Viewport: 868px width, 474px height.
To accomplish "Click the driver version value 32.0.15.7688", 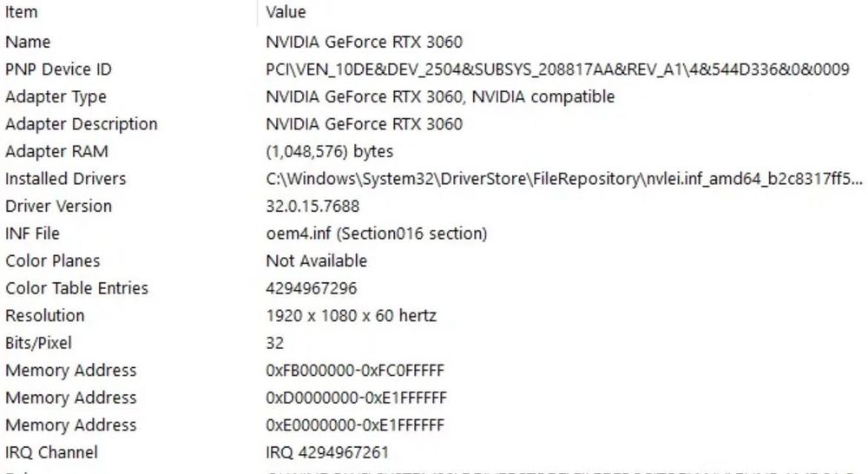I will click(312, 207).
